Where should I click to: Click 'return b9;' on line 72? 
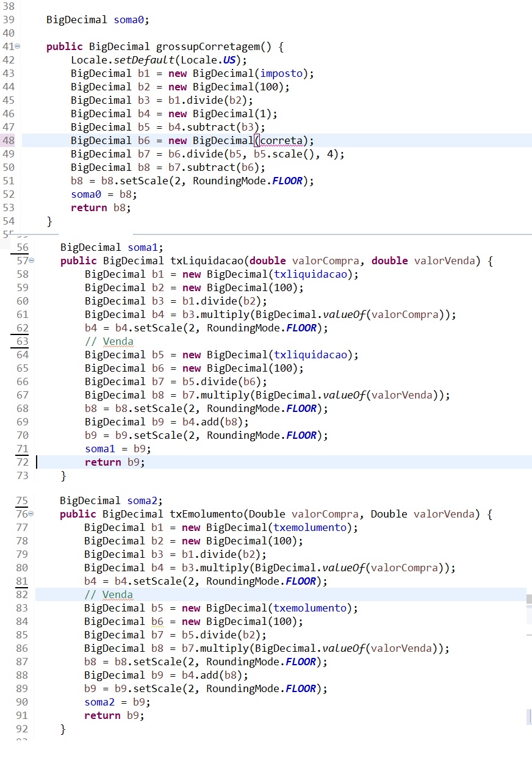pyautogui.click(x=115, y=462)
